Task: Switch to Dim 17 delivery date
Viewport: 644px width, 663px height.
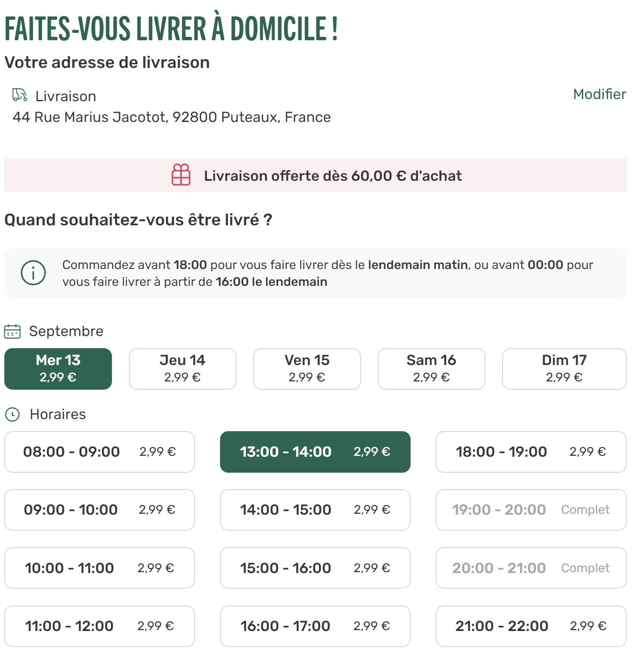Action: point(564,369)
